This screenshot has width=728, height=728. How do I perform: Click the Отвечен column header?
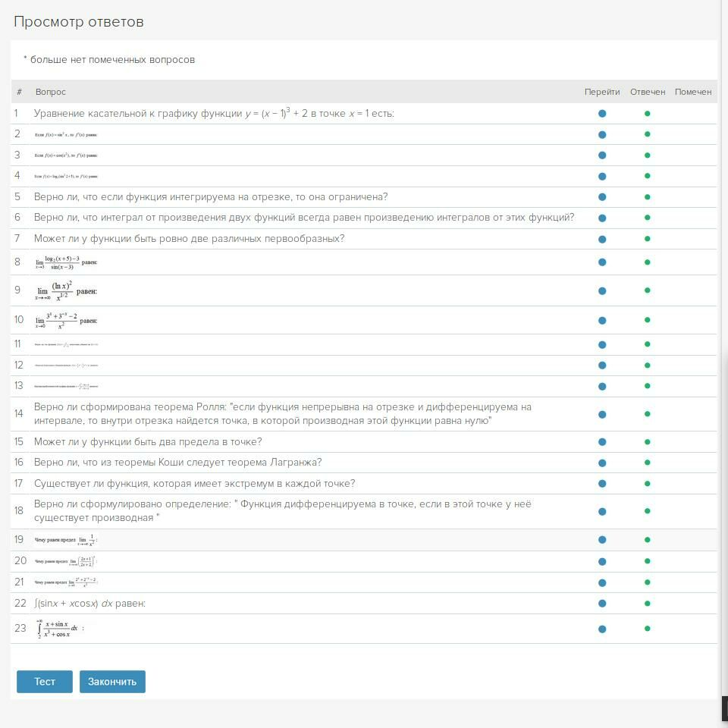tap(648, 92)
